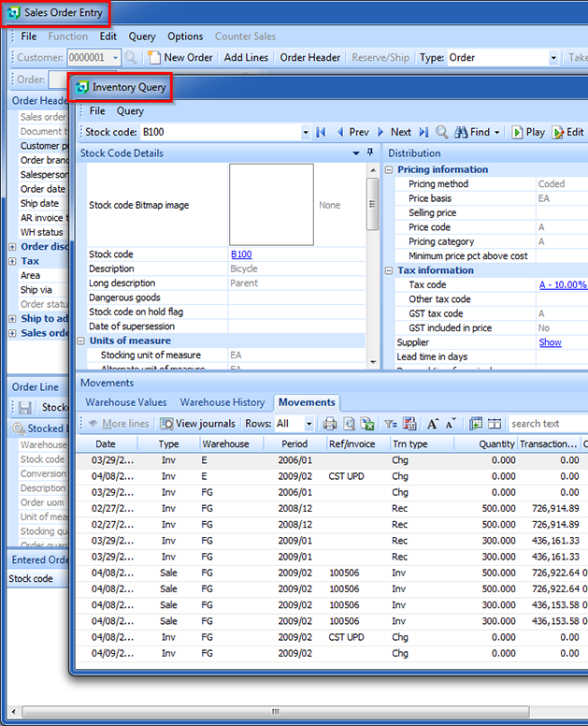Open the calculator grid icon in Movements

tap(409, 424)
